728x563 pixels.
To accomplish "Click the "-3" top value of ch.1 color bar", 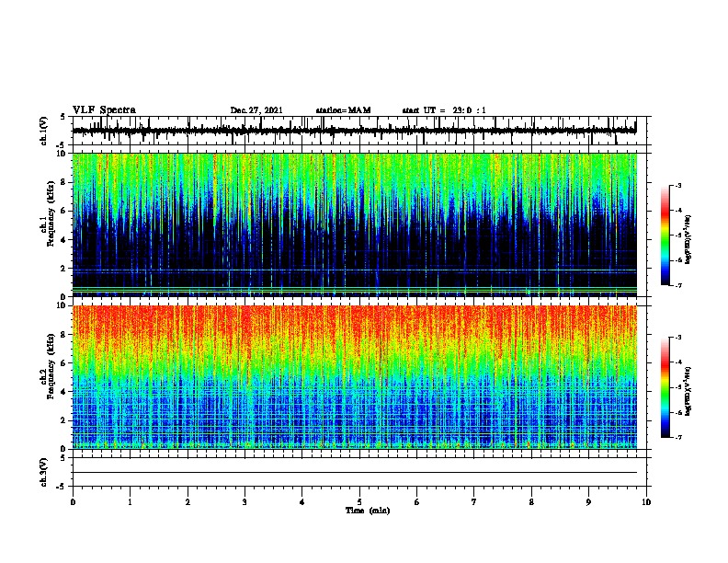I will [x=677, y=185].
